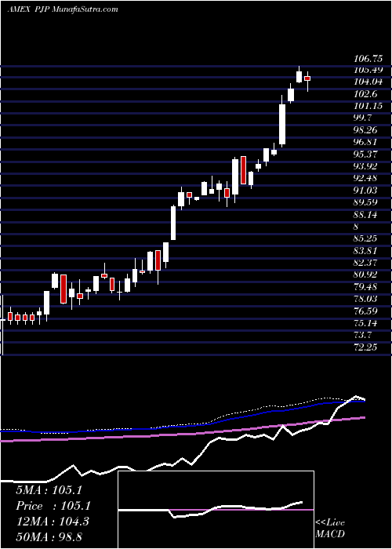
Task: Click the 106.75 price axis label
Action: point(368,59)
